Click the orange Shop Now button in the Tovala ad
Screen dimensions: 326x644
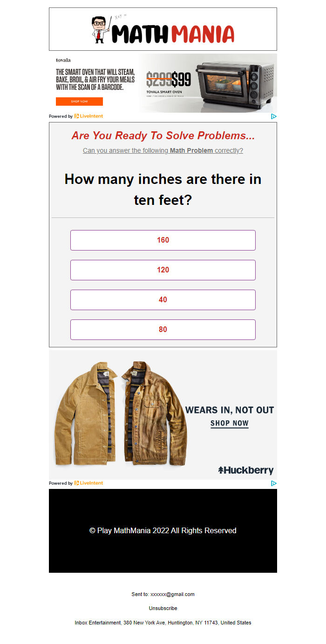[x=79, y=102]
